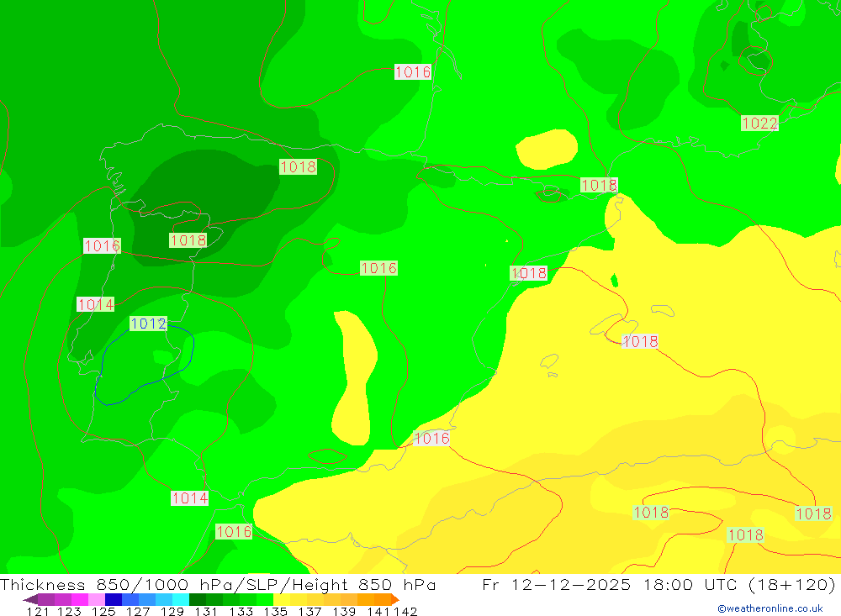Click the bright yellow legend swatch after 135
Screen dimensions: 841x616
coord(282,599)
